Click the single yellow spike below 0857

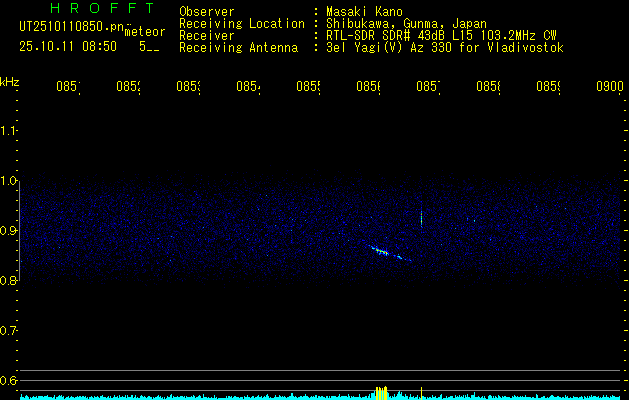pos(421,393)
